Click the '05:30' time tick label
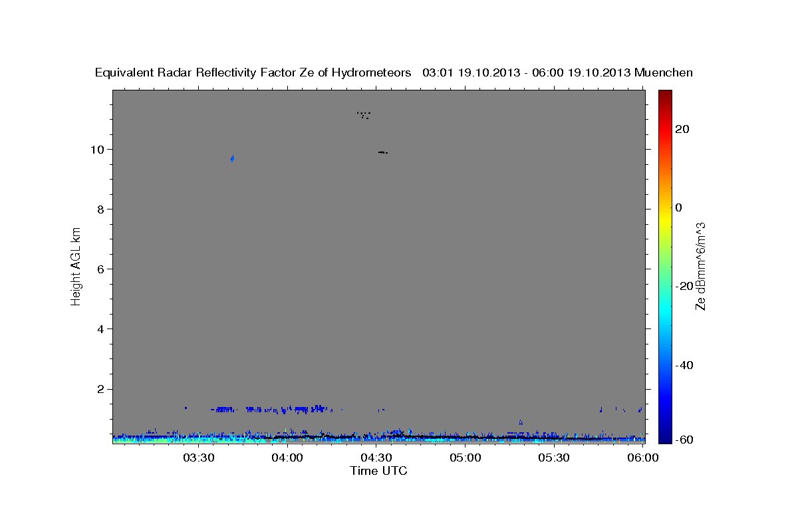Viewport: 798px width, 532px height. pos(554,458)
